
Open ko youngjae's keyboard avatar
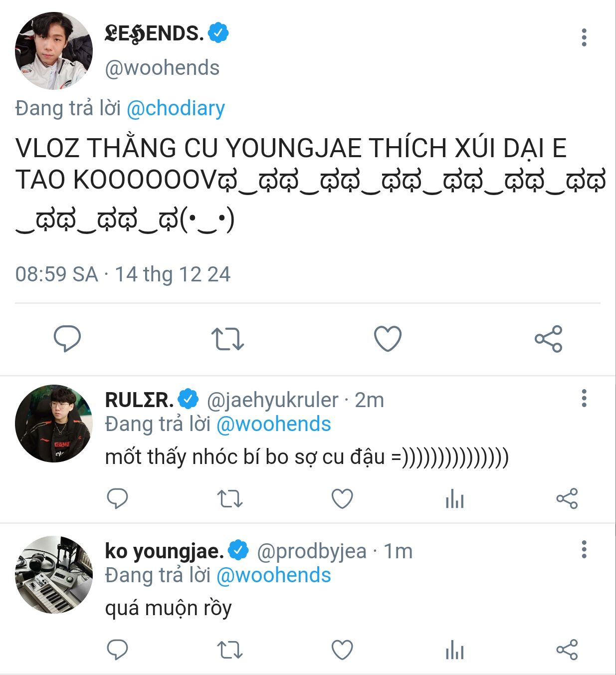(x=54, y=575)
